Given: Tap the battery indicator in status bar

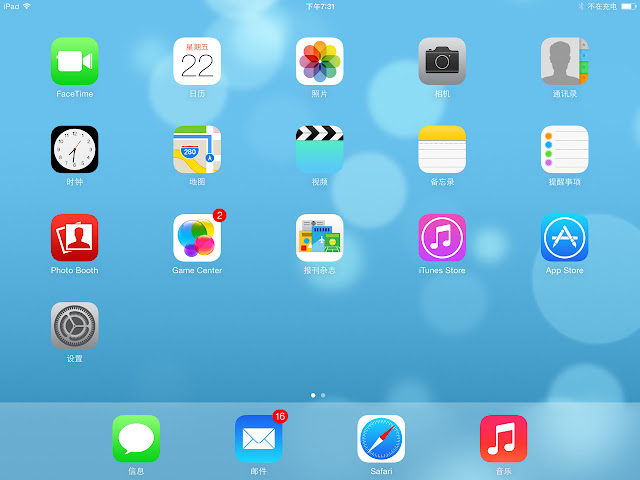Looking at the screenshot, I should (x=629, y=7).
